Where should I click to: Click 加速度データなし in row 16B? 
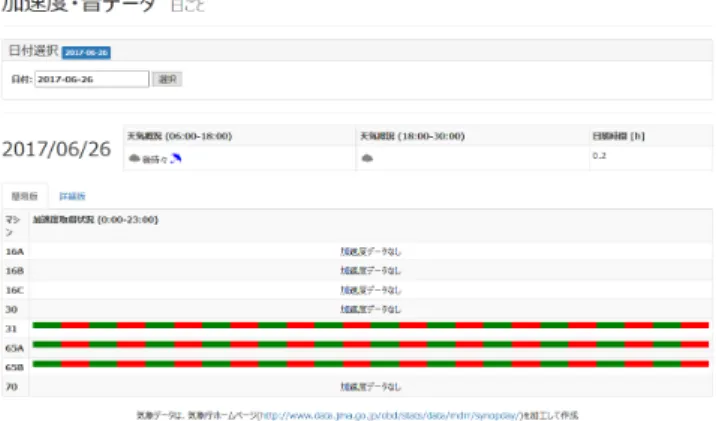point(371,271)
